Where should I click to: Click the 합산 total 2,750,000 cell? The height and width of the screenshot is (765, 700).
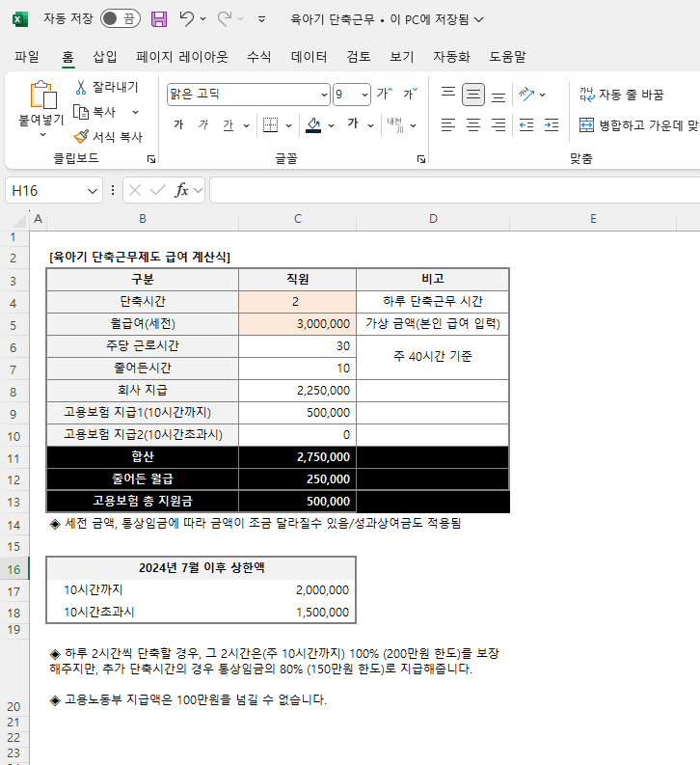coord(297,457)
